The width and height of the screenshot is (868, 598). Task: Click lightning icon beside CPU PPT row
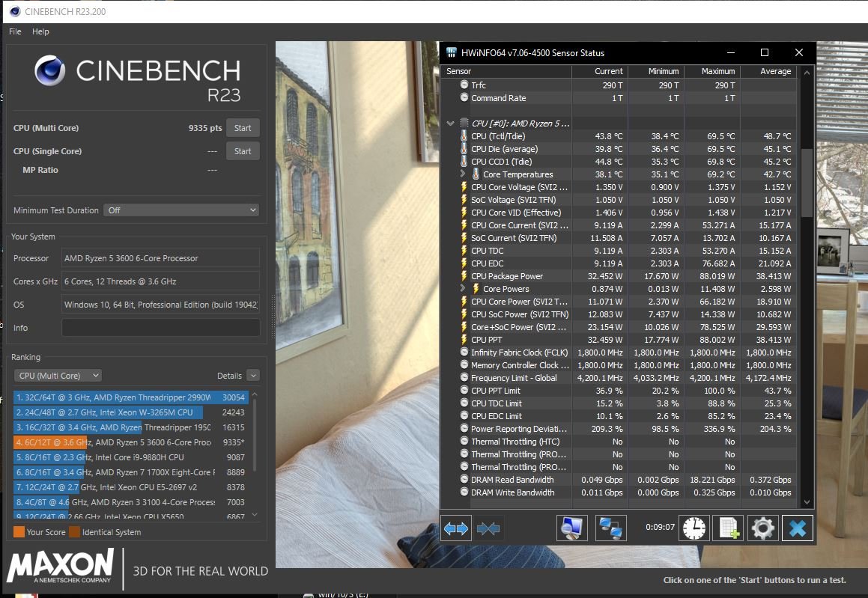coord(464,340)
